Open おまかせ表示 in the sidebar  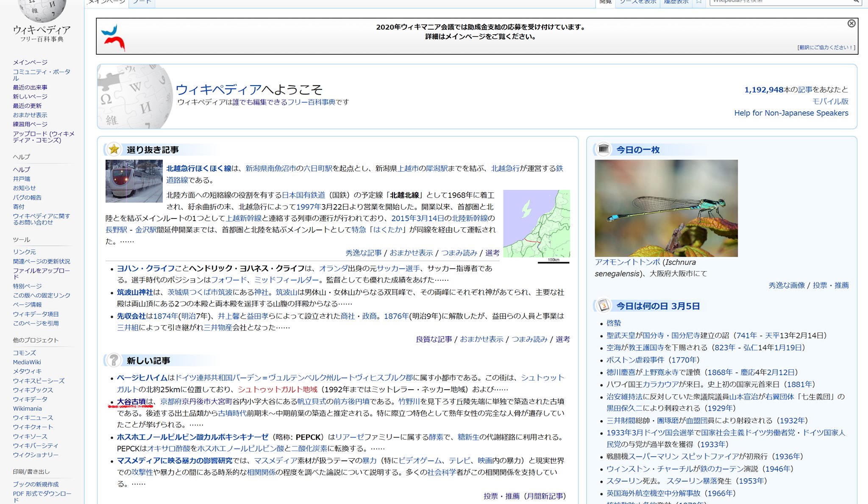coord(30,115)
